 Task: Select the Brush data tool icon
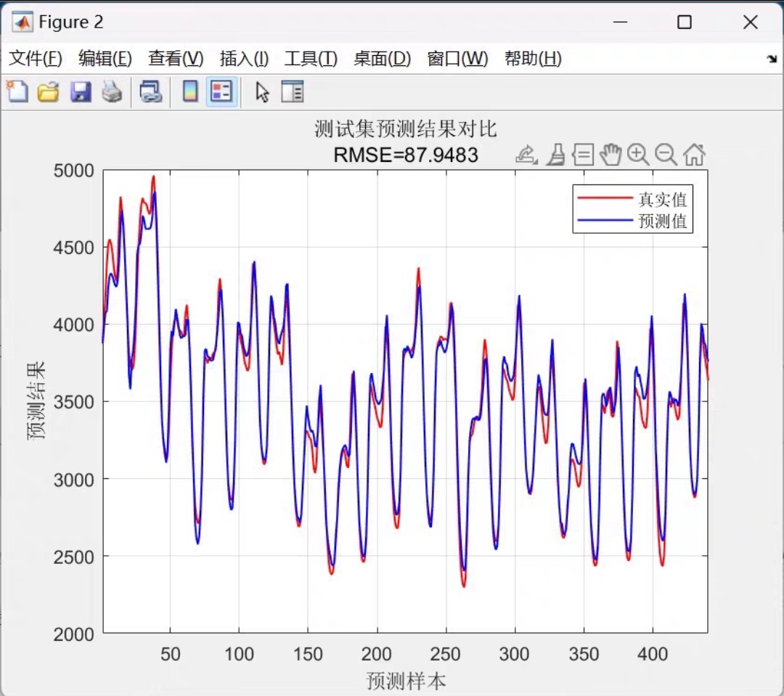(x=555, y=155)
